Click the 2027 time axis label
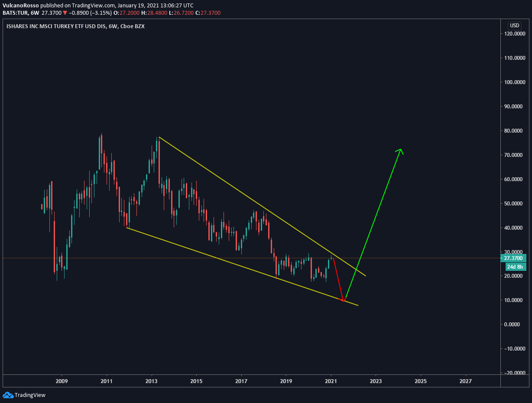 [465, 381]
